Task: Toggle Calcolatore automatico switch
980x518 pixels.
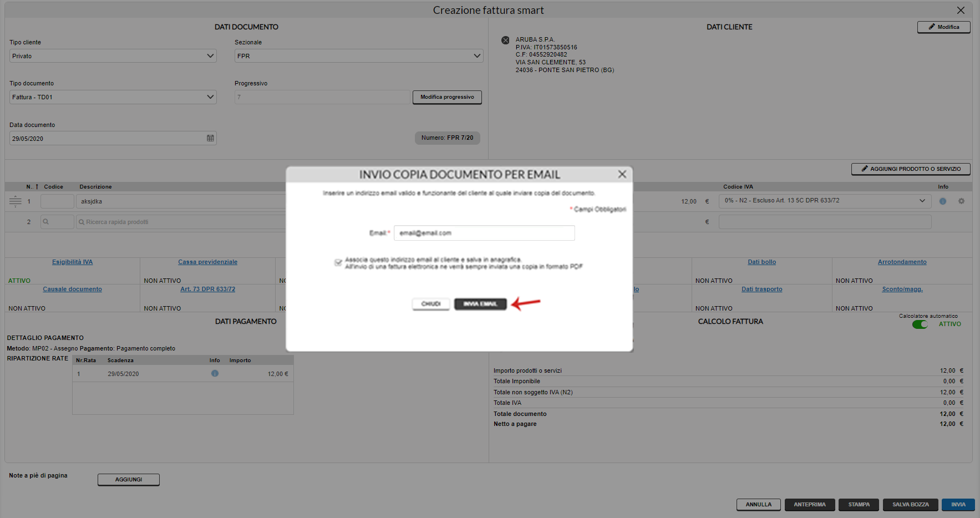Action: click(920, 324)
